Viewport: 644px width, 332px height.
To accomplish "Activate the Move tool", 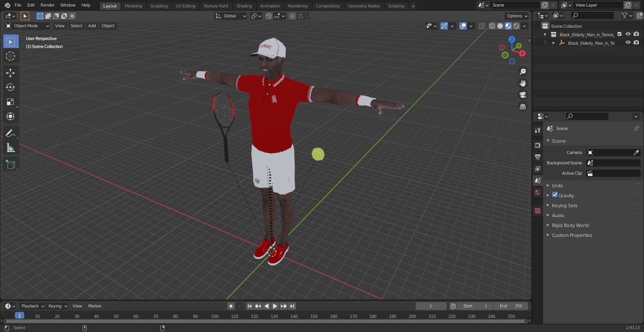I will 10,73.
